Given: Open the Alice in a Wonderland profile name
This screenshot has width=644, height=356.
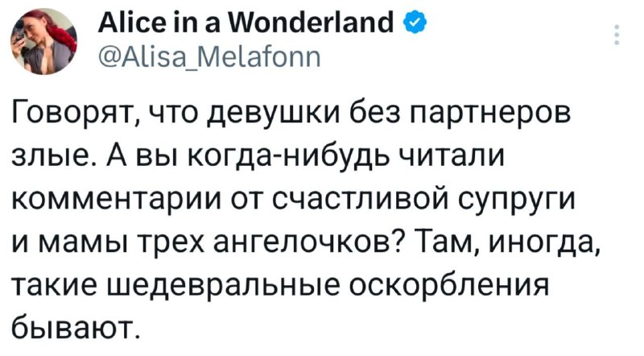Looking at the screenshot, I should pyautogui.click(x=246, y=23).
